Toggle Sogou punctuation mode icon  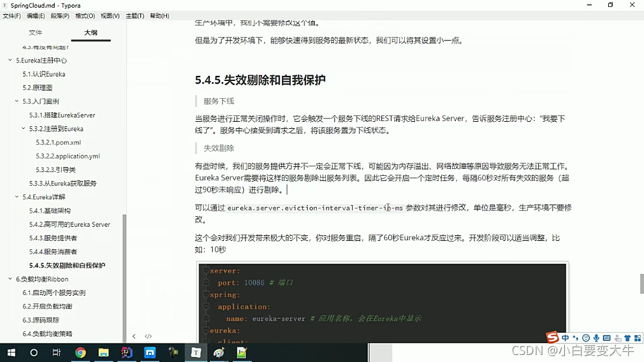click(x=575, y=338)
